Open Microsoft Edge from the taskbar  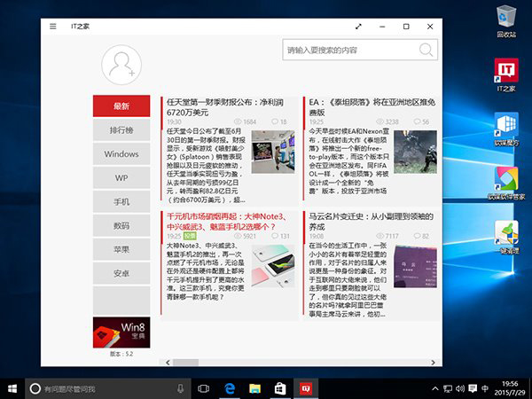tap(229, 388)
